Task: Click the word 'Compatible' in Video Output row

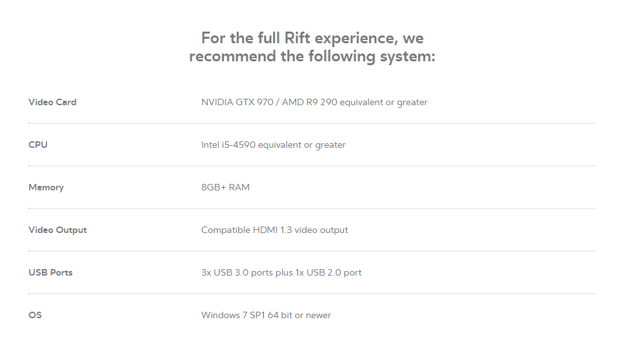Action: coord(225,230)
